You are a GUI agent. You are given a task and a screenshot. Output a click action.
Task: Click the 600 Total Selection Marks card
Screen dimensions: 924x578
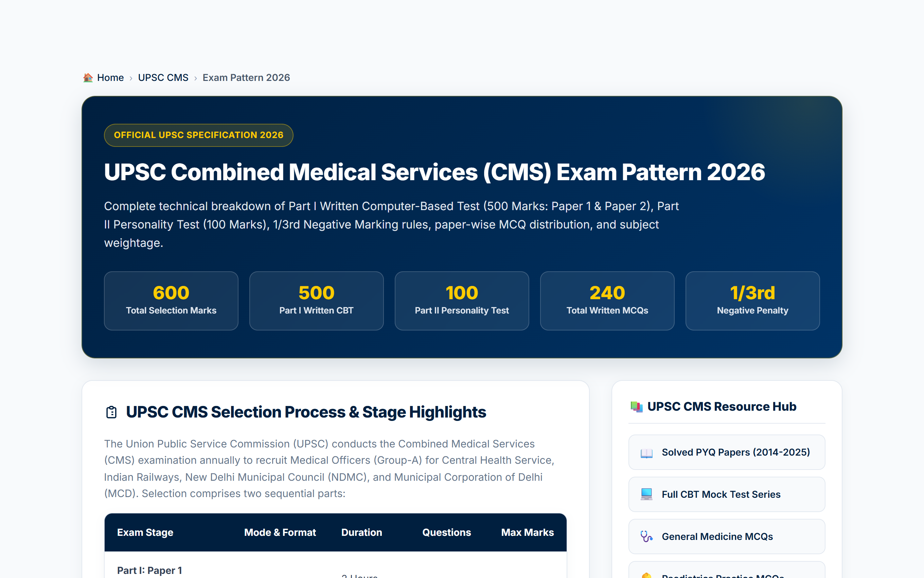(171, 301)
